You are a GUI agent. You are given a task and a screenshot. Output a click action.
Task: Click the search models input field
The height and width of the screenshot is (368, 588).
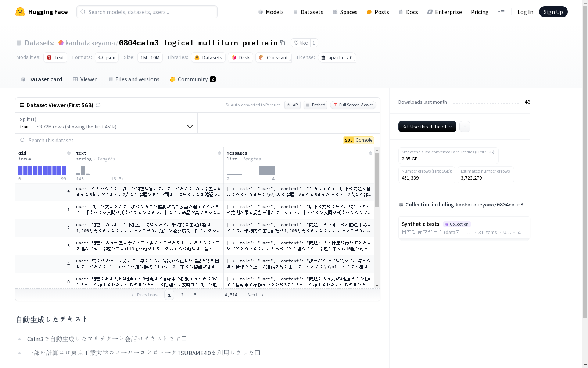coord(147,12)
